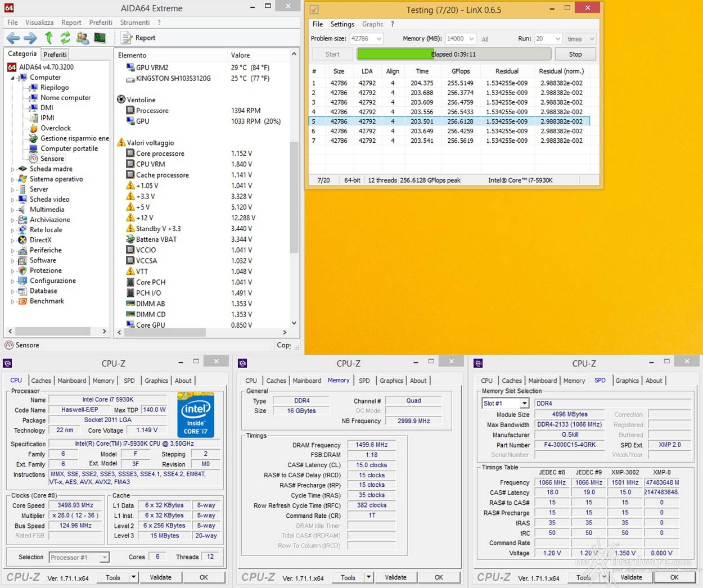
Task: Select Riepilogo in the AIDA64 tree
Action: pyautogui.click(x=55, y=87)
